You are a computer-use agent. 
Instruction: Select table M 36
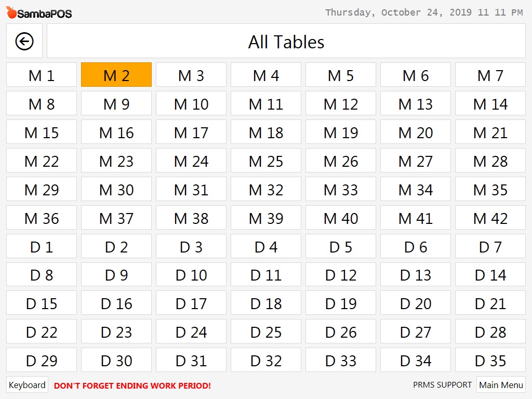(x=41, y=218)
